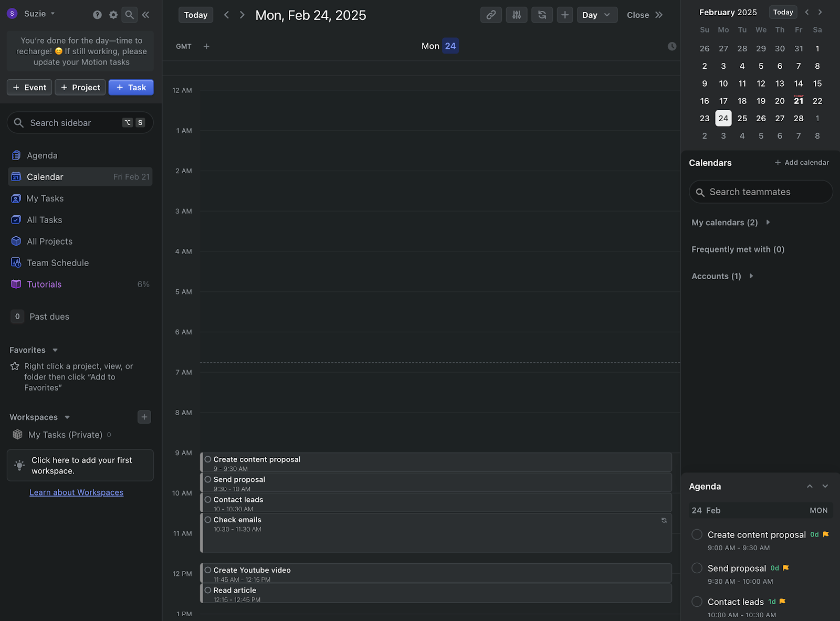Click the Tutorials progress percentage indicator
This screenshot has height=621, width=840.
(143, 284)
